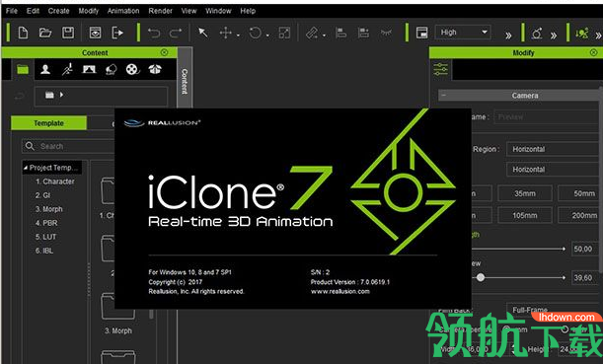Undo the last action
The width and height of the screenshot is (603, 364).
[x=154, y=33]
